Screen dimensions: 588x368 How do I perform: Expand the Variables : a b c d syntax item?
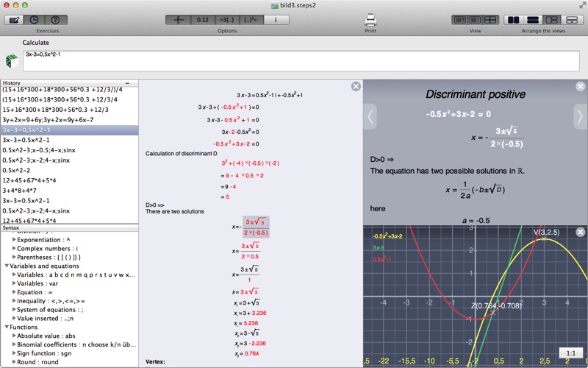tap(14, 275)
